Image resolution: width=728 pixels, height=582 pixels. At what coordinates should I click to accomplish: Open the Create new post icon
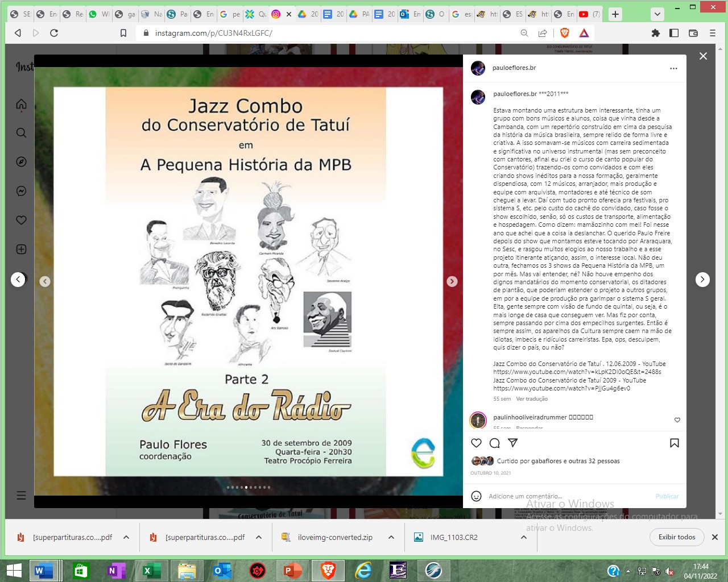22,249
